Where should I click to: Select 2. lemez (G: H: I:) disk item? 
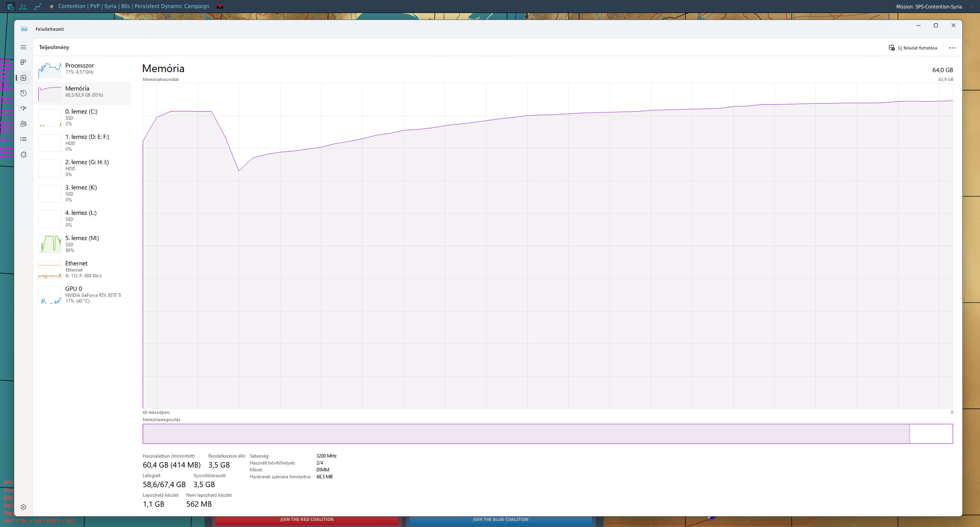[x=83, y=168]
